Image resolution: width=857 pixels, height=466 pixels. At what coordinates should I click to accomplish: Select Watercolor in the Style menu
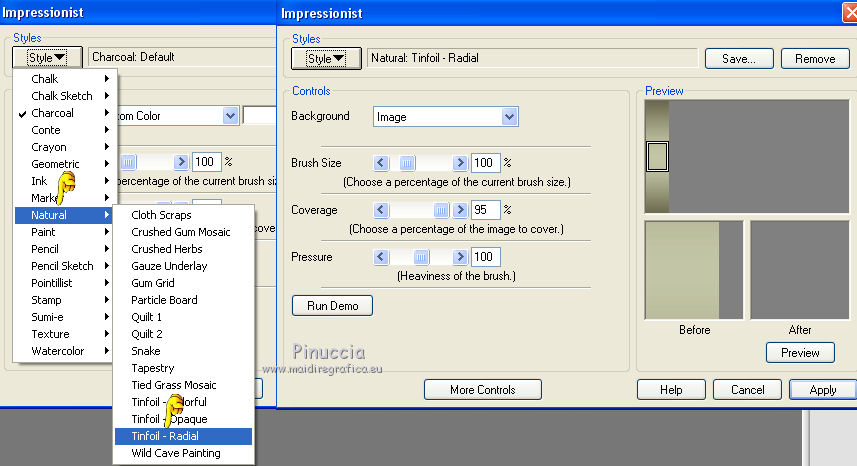coord(63,351)
